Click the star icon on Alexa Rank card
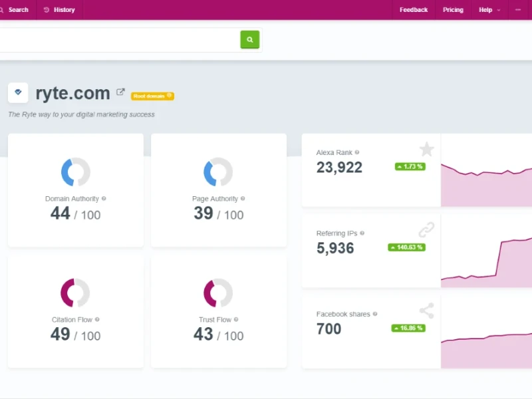532x399 pixels. tap(426, 149)
